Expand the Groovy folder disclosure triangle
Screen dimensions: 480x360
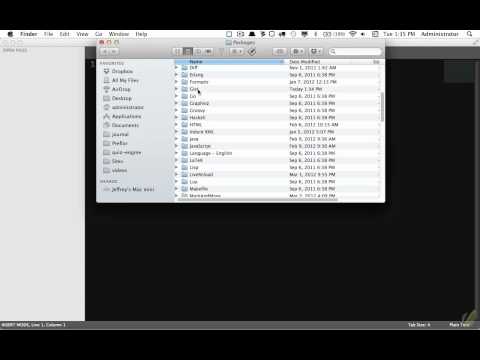[176, 110]
